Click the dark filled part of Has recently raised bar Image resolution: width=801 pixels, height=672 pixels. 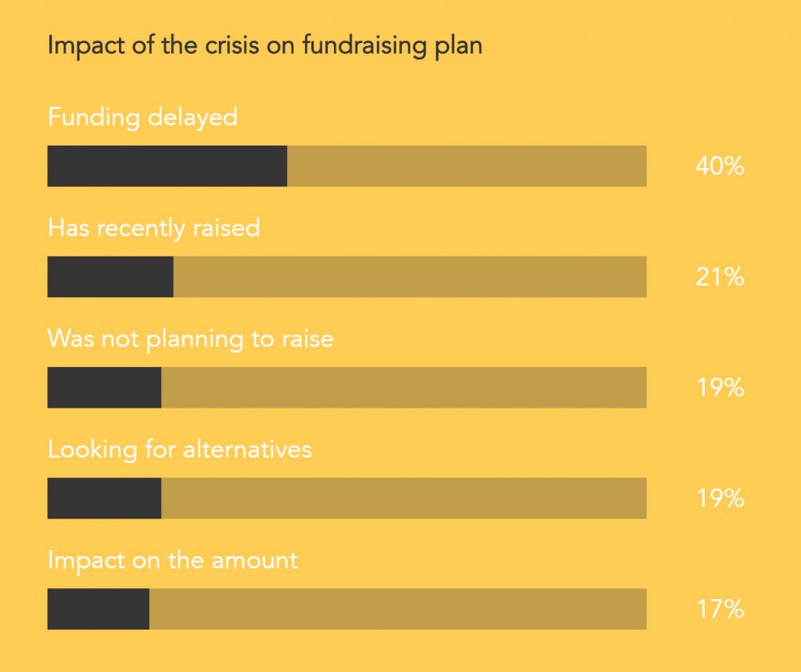(x=110, y=277)
